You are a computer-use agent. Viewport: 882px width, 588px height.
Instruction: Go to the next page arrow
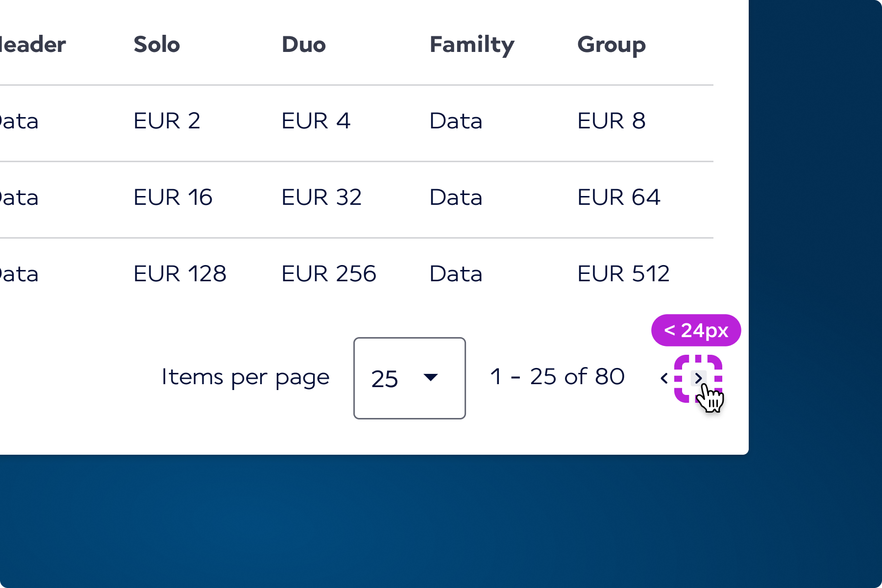coord(698,378)
